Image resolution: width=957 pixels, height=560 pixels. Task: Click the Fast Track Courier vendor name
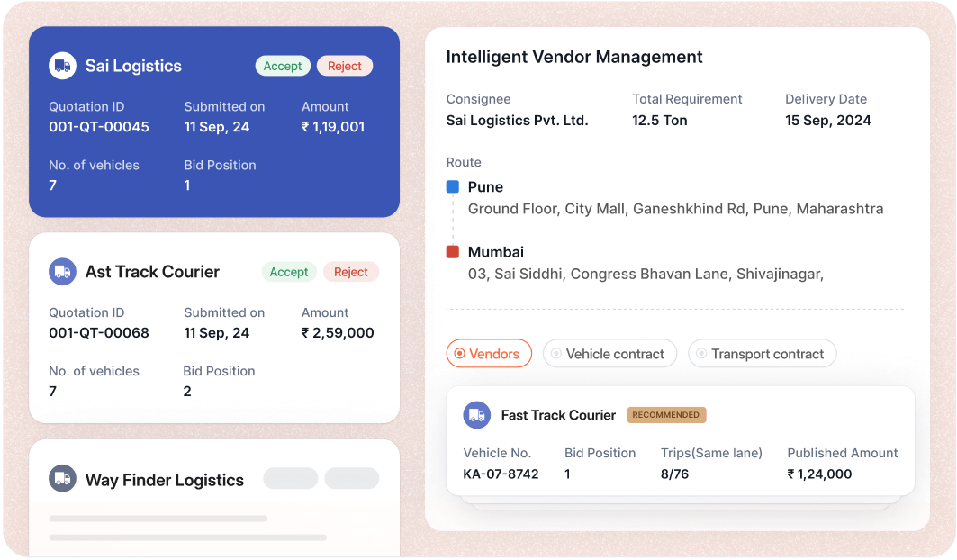coord(558,415)
